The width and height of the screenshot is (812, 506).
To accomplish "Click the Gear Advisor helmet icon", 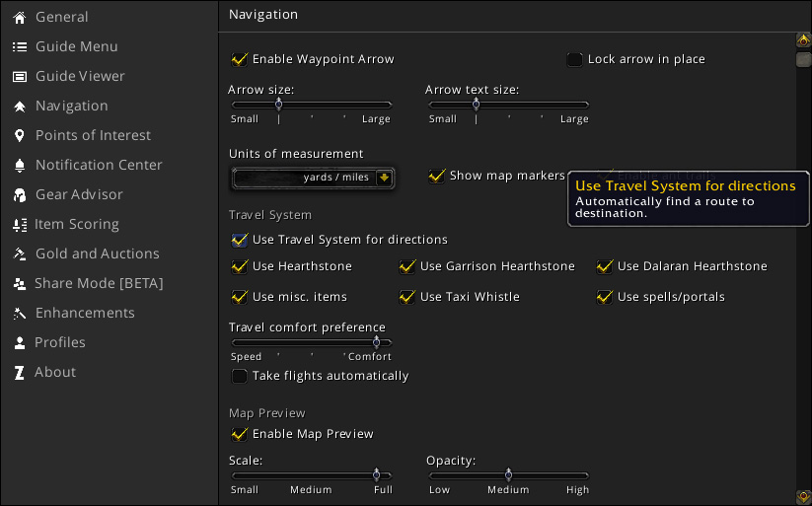I will coord(19,195).
